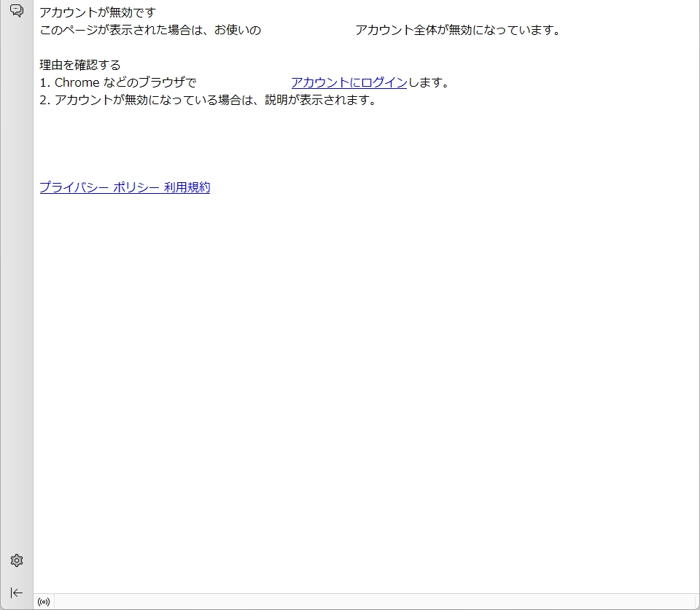Open settings via the gear icon
The image size is (700, 610).
click(x=16, y=560)
